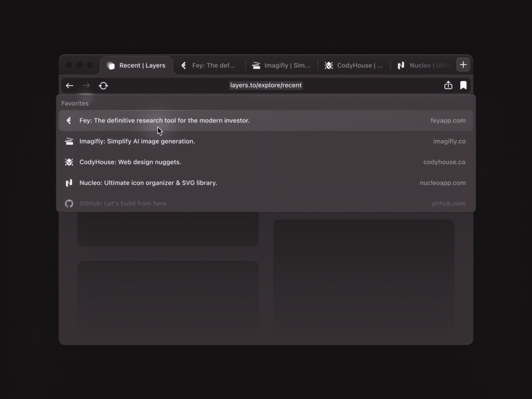
Task: Click the Imagifly icon in the Favorites list
Action: coord(69,141)
